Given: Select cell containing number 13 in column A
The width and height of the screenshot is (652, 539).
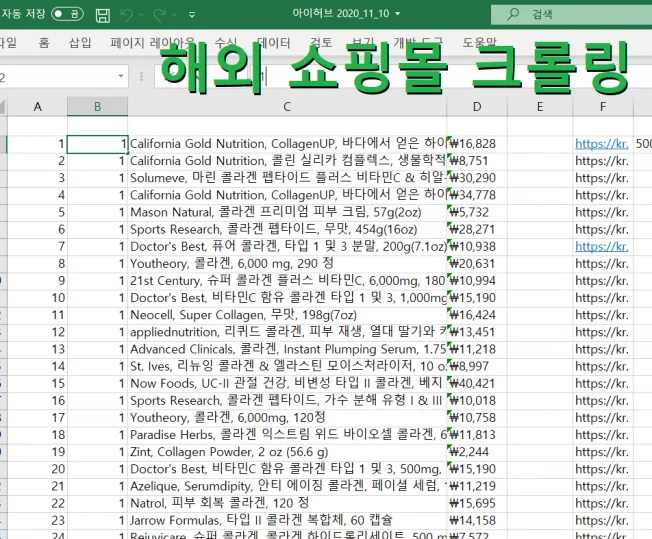Looking at the screenshot, I should click(x=37, y=349).
